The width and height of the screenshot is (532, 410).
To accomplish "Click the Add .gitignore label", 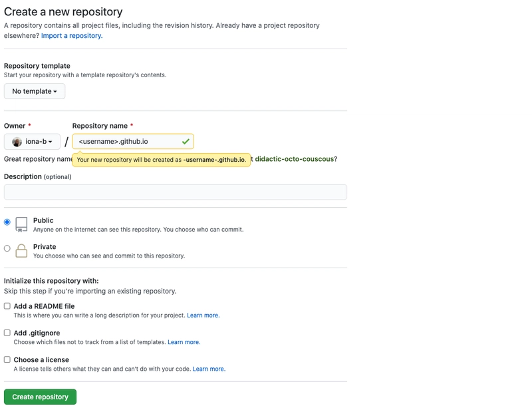I will 37,333.
